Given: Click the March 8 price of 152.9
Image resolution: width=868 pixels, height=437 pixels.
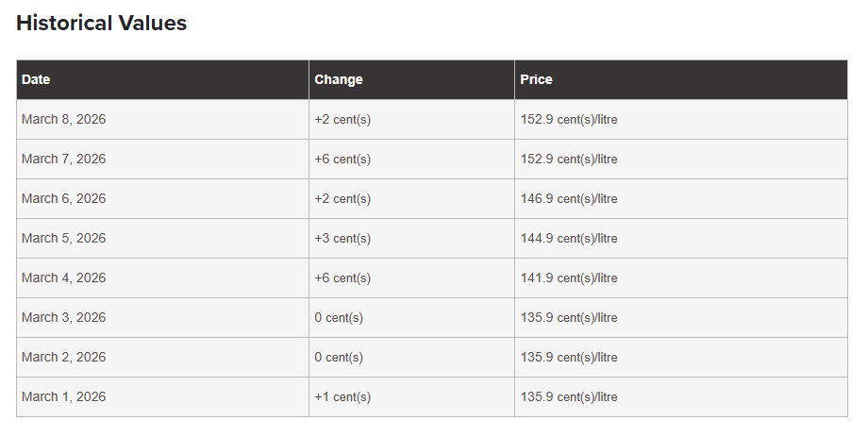Looking at the screenshot, I should 569,120.
